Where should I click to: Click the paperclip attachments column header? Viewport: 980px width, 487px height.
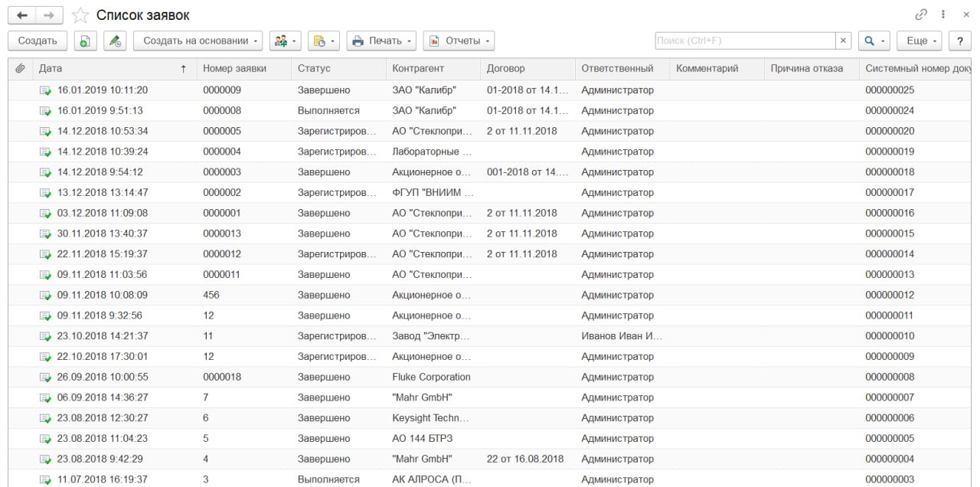[21, 69]
